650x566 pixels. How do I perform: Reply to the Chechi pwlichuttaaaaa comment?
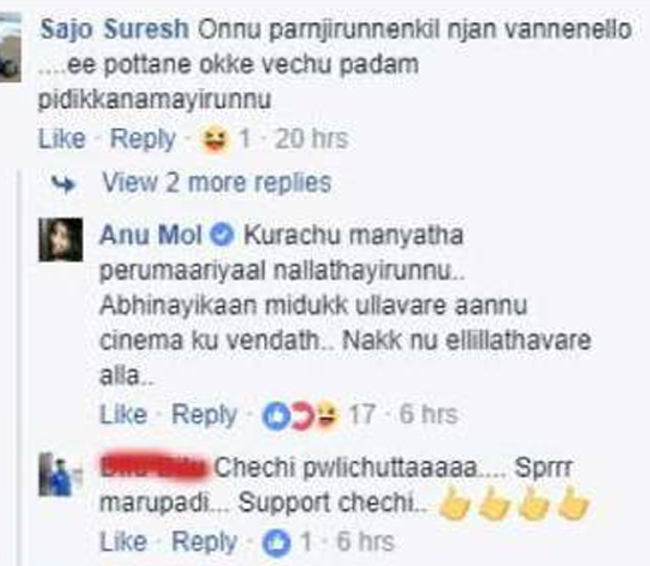[x=204, y=542]
